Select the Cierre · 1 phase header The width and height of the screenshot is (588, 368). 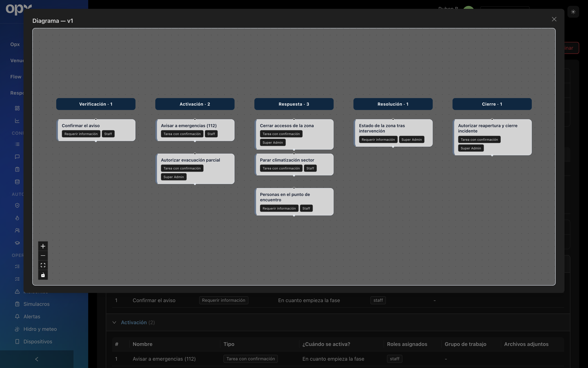492,104
